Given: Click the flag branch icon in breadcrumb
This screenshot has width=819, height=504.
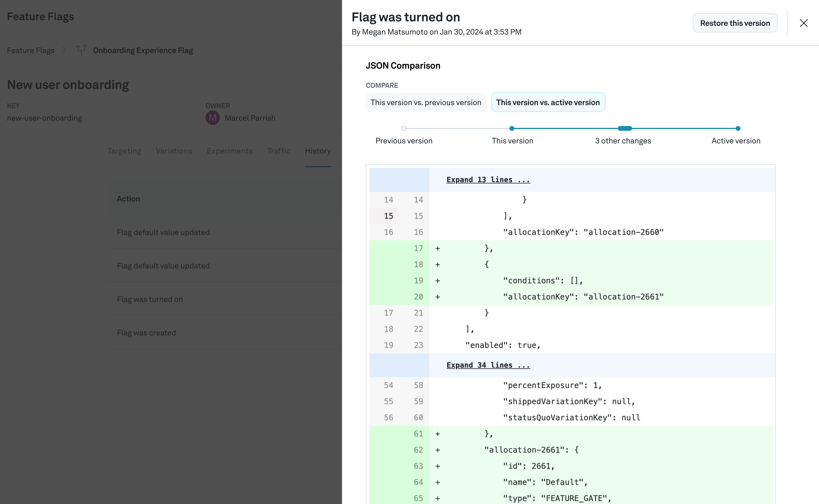Looking at the screenshot, I should pos(81,50).
